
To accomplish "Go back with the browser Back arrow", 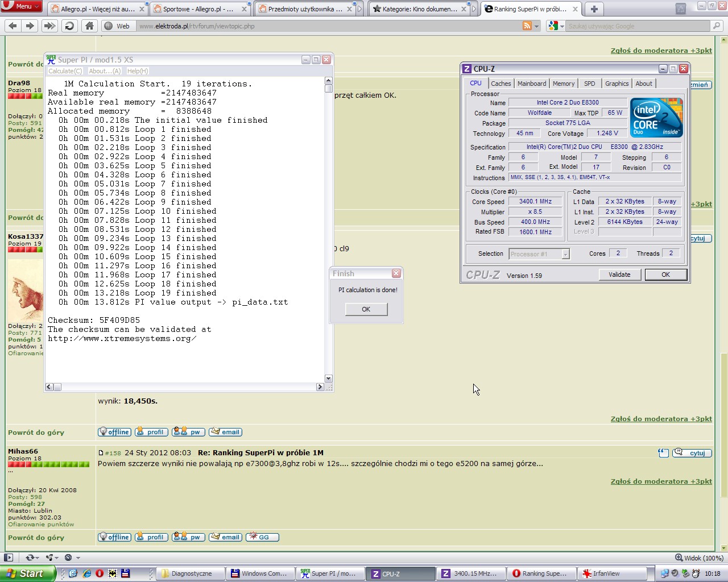I will coord(13,26).
